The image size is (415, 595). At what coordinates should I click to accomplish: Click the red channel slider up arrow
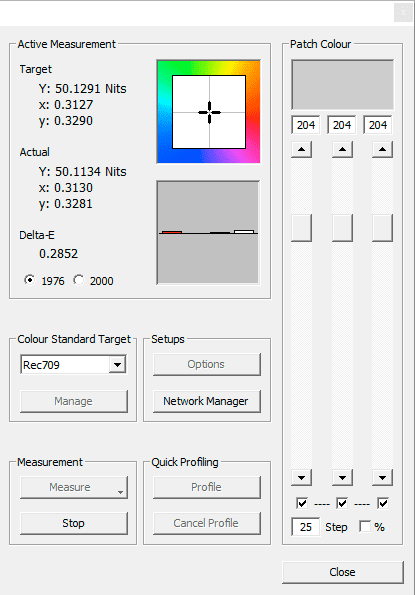click(x=301, y=150)
